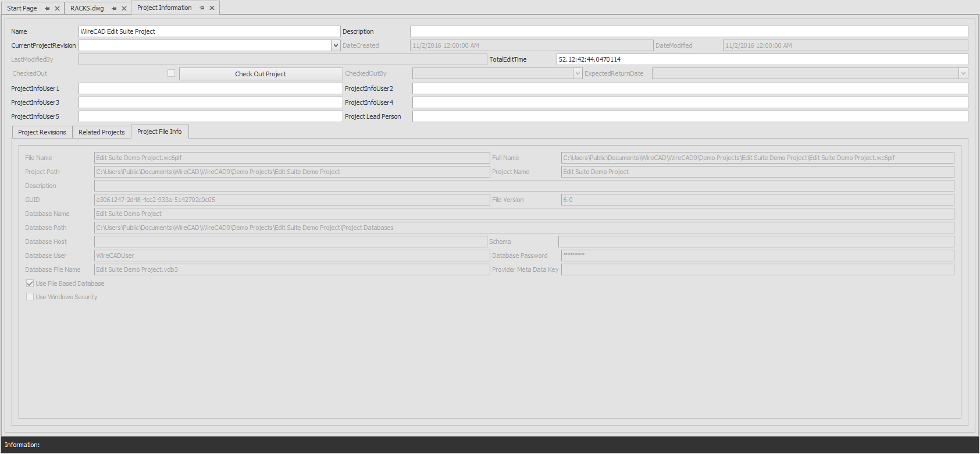This screenshot has width=980, height=454.
Task: Click the project Name input field
Action: point(209,31)
